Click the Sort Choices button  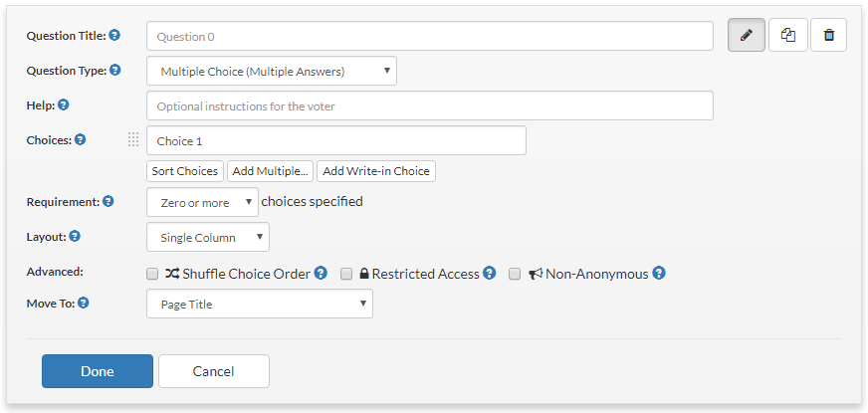pos(185,171)
